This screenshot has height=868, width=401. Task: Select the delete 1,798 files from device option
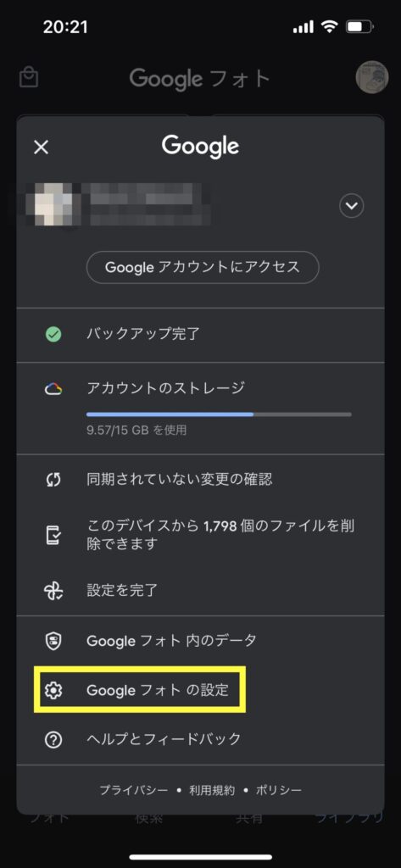(x=200, y=535)
